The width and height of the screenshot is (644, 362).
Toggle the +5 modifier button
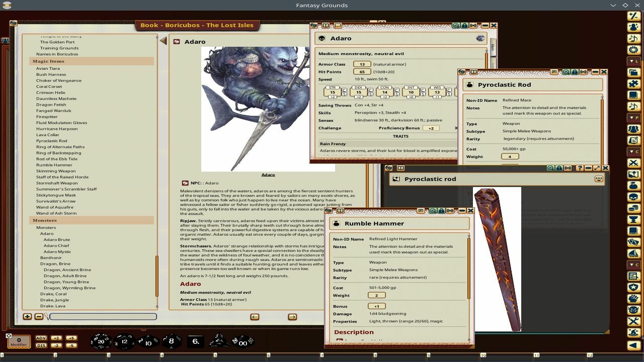pyautogui.click(x=71, y=338)
